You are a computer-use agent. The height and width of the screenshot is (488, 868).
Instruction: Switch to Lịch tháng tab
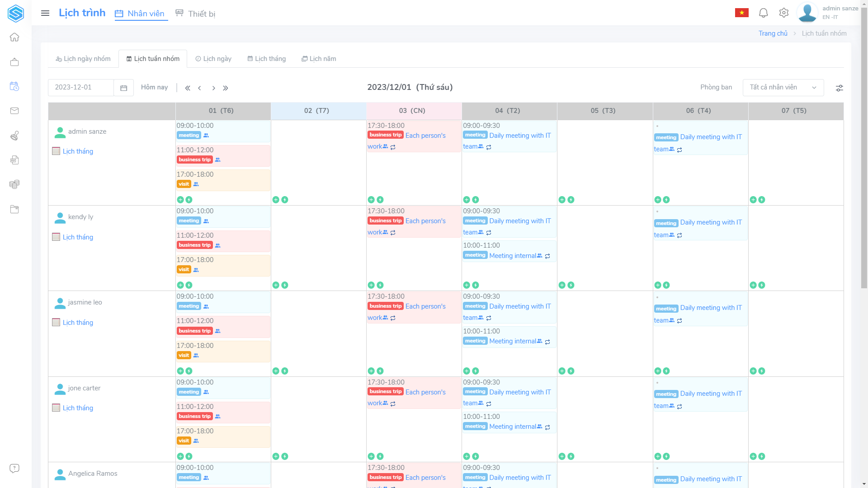point(267,59)
